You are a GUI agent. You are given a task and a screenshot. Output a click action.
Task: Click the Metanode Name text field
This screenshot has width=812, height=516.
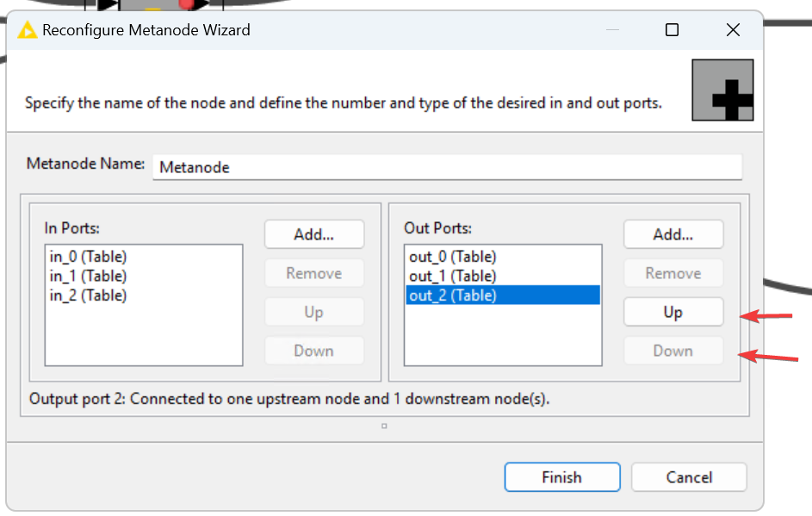[446, 167]
